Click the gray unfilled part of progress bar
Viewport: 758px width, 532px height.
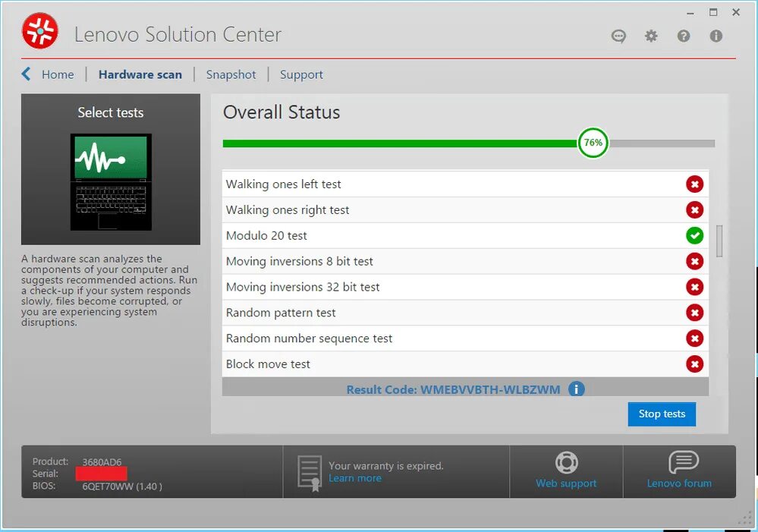tap(662, 143)
